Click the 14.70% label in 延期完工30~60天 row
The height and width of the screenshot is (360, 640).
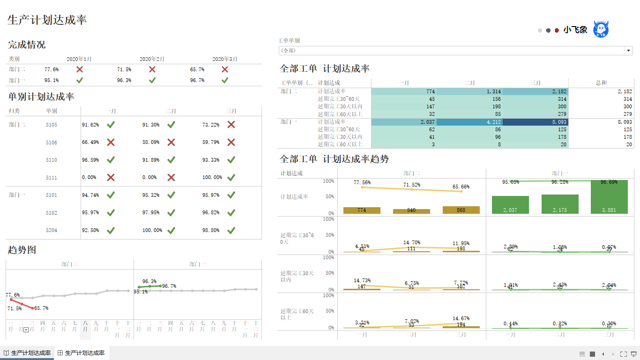(x=411, y=242)
